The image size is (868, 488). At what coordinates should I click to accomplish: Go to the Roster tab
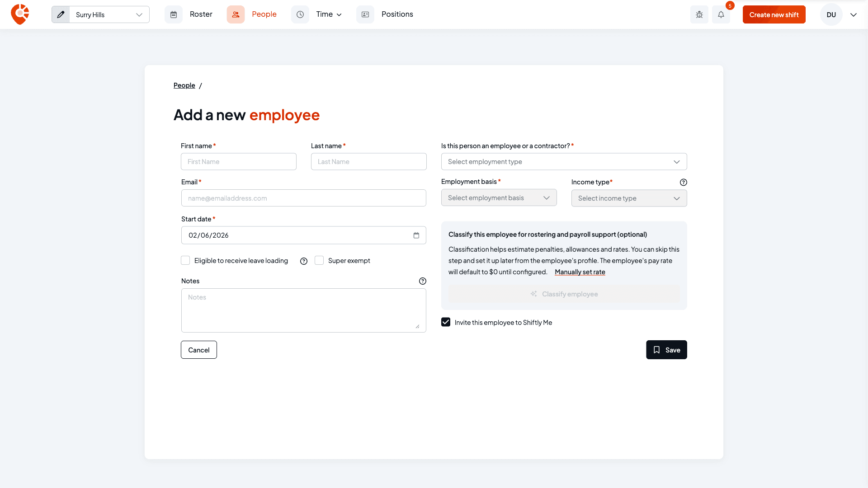201,14
